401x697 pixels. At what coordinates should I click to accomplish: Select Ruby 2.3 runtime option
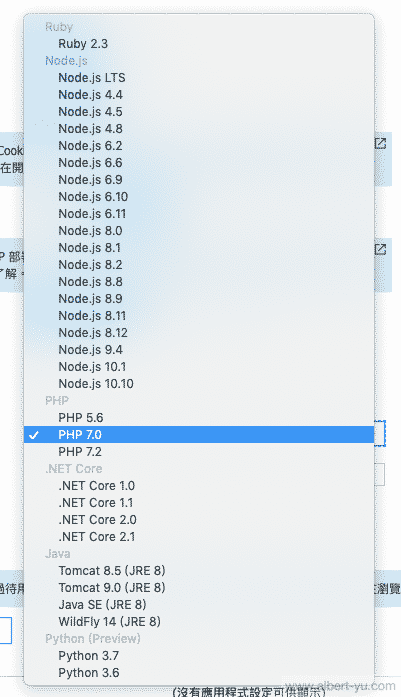[x=199, y=44]
